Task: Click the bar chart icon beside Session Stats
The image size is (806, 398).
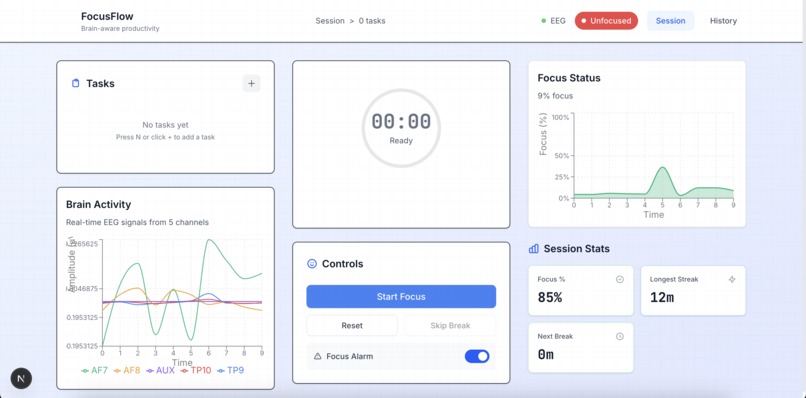Action: [534, 249]
